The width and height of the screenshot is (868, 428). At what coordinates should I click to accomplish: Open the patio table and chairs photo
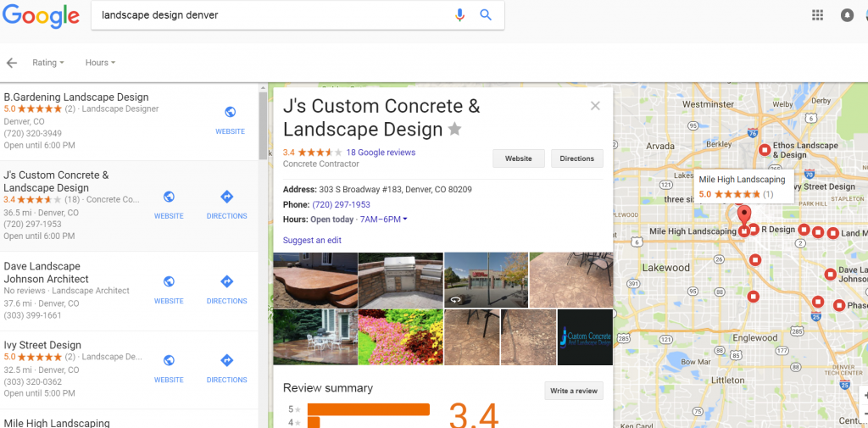pyautogui.click(x=315, y=336)
